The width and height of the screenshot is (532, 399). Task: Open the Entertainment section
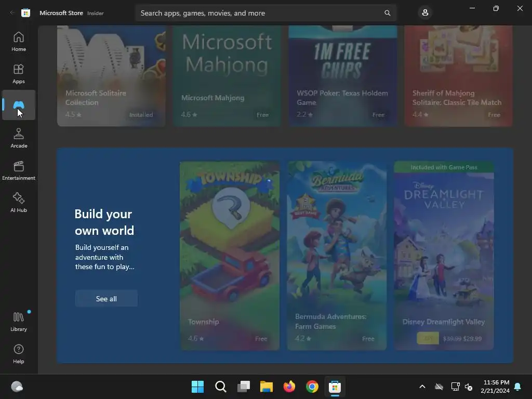(19, 170)
